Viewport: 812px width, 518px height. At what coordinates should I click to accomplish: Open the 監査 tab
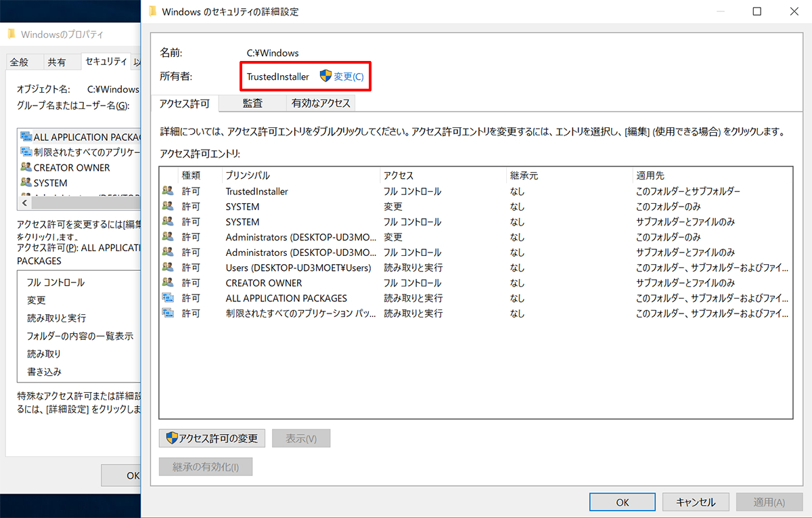click(x=252, y=104)
